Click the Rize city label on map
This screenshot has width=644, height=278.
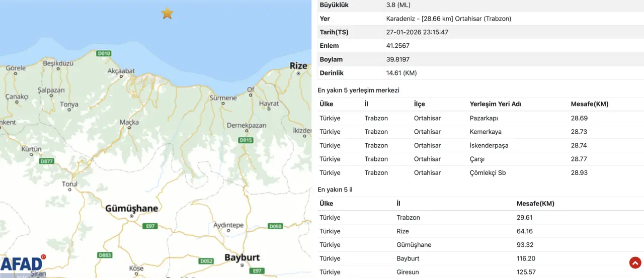298,66
